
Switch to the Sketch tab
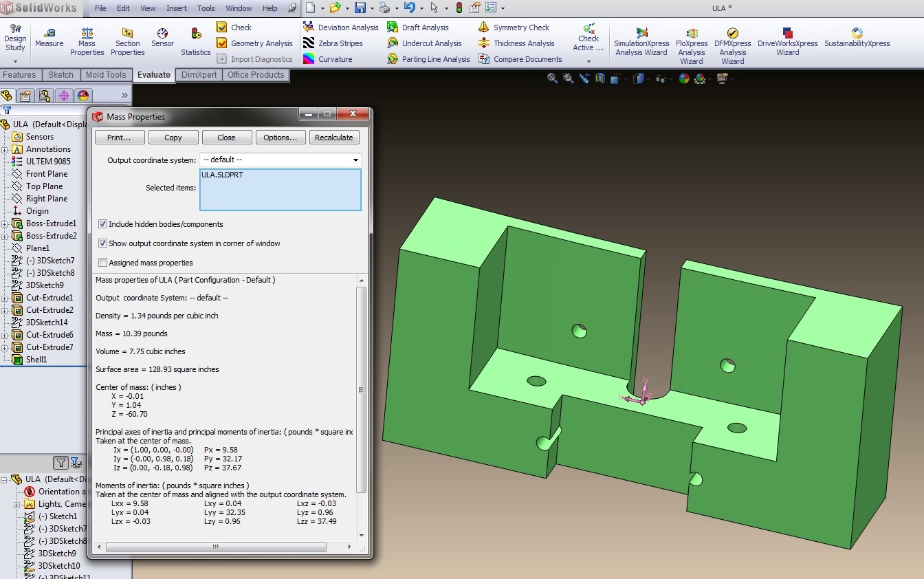(x=60, y=75)
